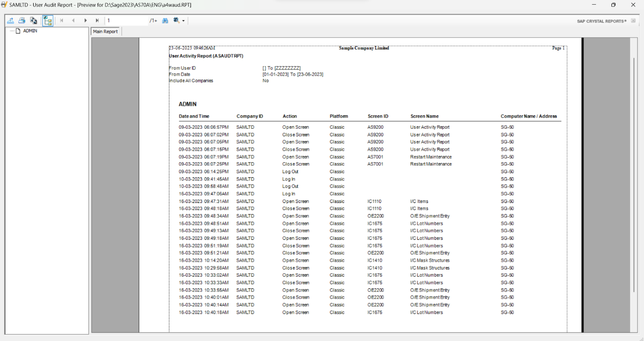Click the Export Report icon

[10, 21]
